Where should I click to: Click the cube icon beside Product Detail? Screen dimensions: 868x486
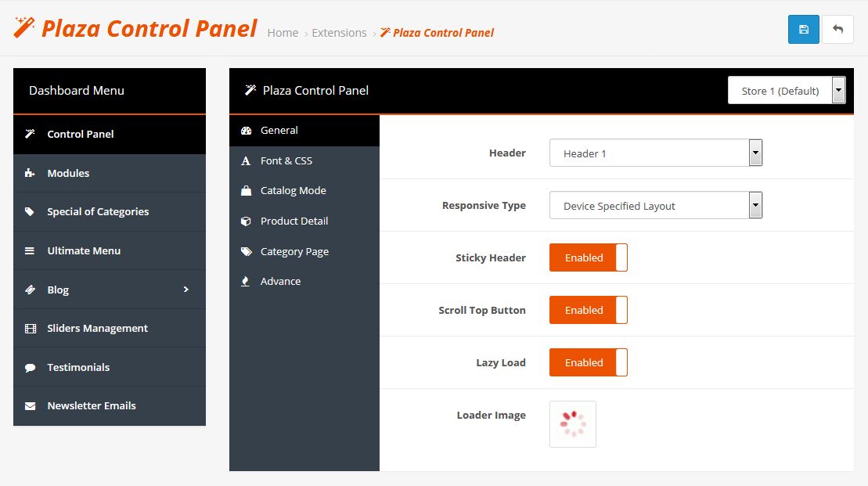click(x=247, y=221)
